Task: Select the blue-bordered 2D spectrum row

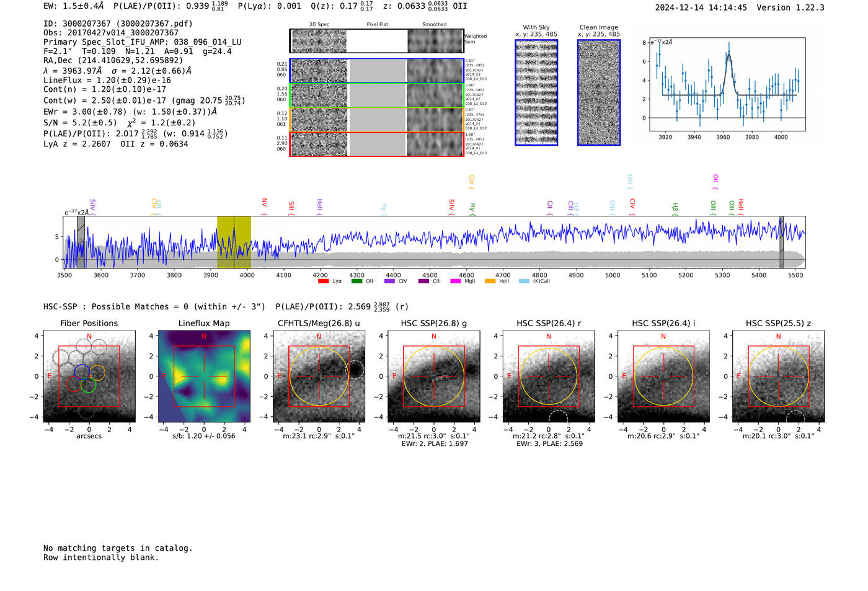Action: (x=376, y=71)
